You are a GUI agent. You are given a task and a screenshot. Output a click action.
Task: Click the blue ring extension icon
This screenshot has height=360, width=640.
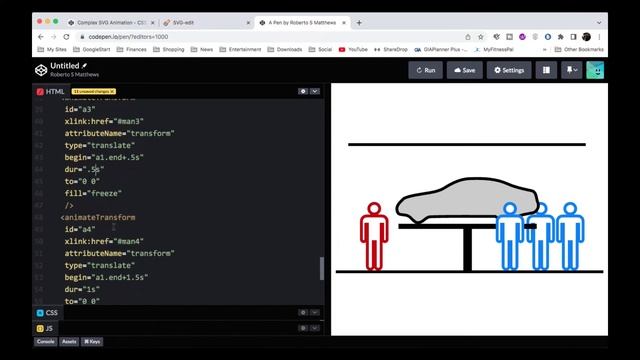coord(548,37)
